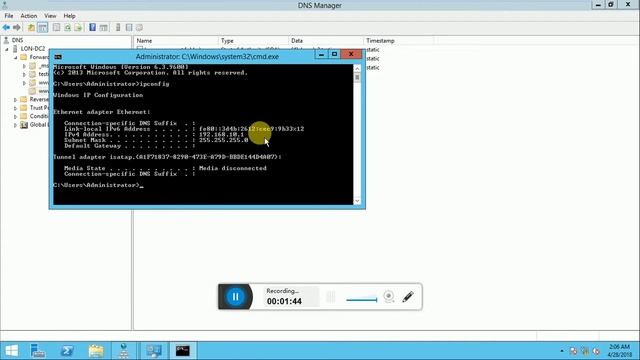
Task: Click the cmd prompt input line
Action: point(98,185)
